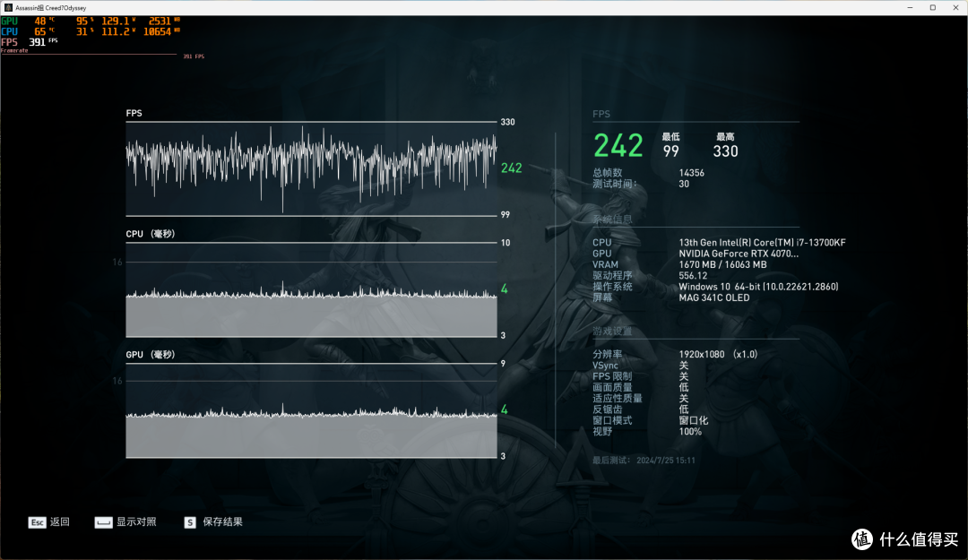Close the game window
Viewport: 968px width, 560px height.
955,7
